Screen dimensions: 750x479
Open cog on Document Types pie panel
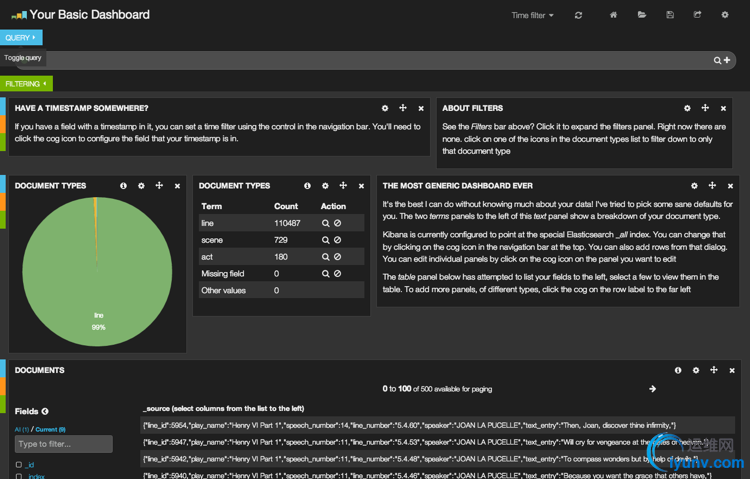point(141,186)
